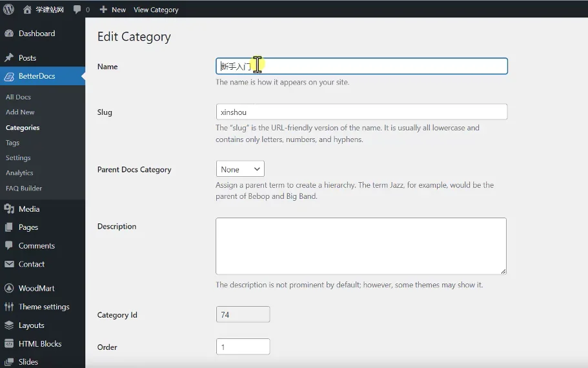Open the FAQ Builder link
Viewport: 588px width, 368px height.
(x=24, y=189)
